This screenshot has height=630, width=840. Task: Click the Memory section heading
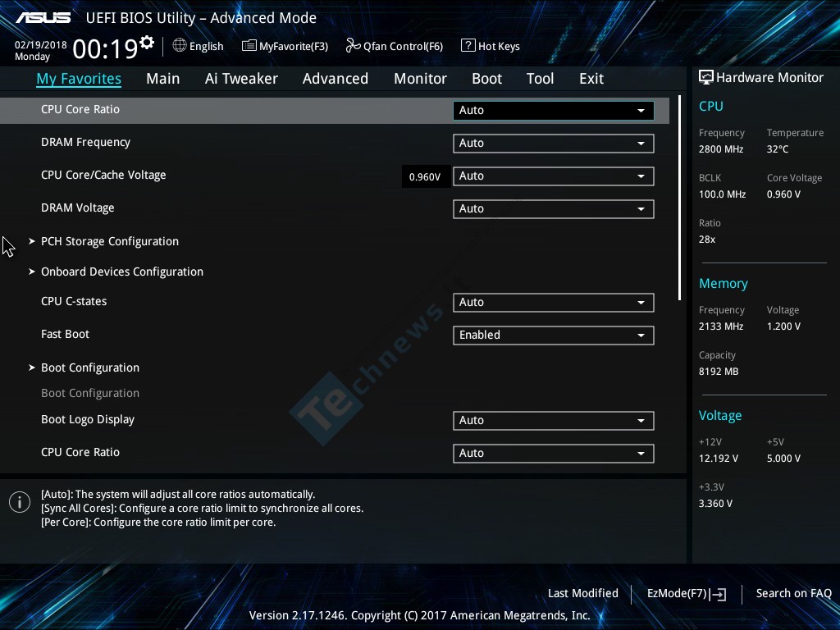point(724,283)
